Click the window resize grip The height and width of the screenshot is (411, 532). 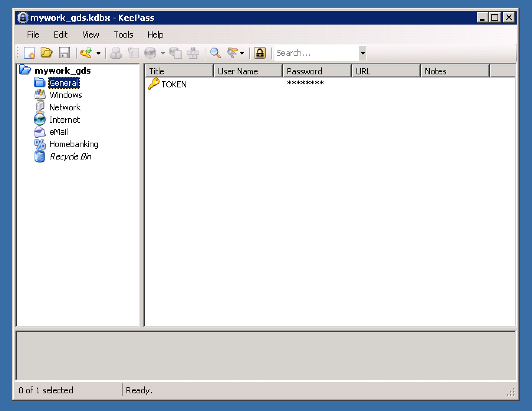point(511,392)
